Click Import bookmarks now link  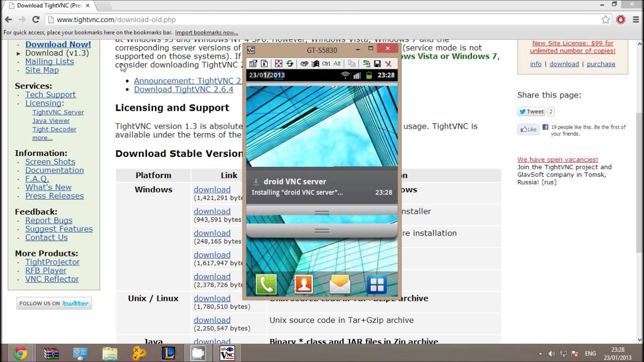pos(206,32)
